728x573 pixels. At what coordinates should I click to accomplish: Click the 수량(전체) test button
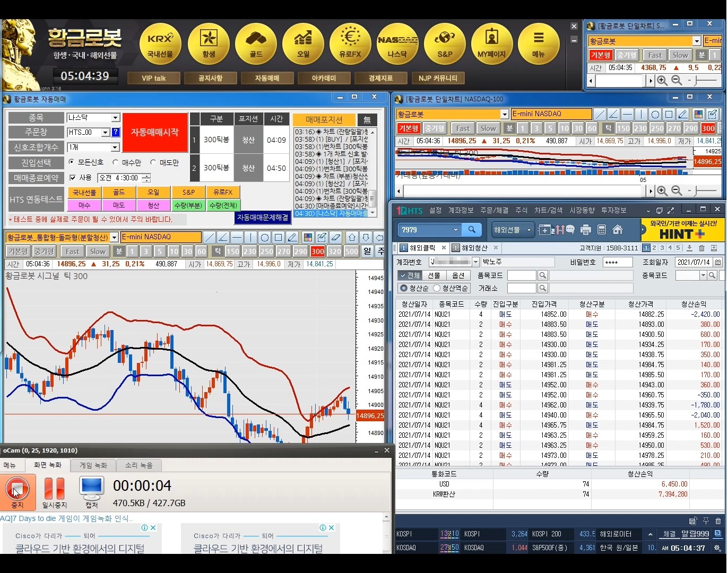coord(223,205)
